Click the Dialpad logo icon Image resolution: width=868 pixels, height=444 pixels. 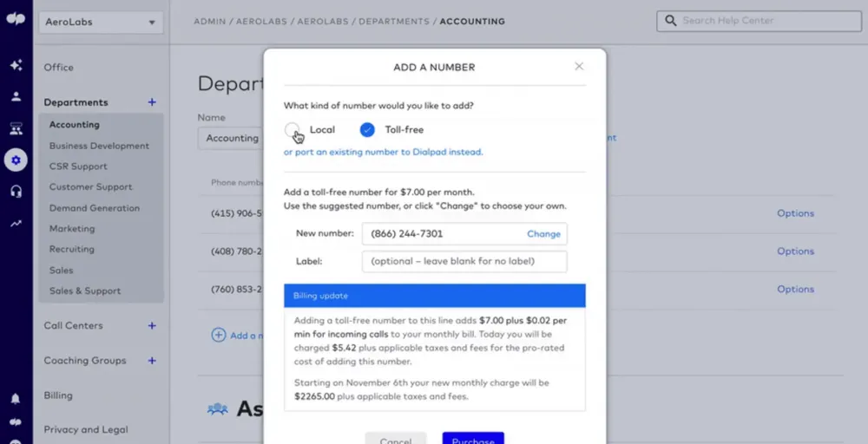15,19
